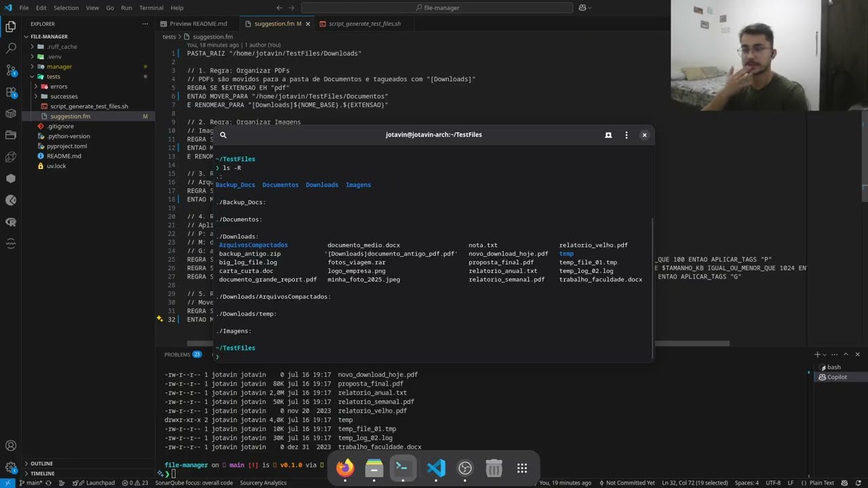Open the Run menu
This screenshot has width=868, height=488.
[127, 7]
